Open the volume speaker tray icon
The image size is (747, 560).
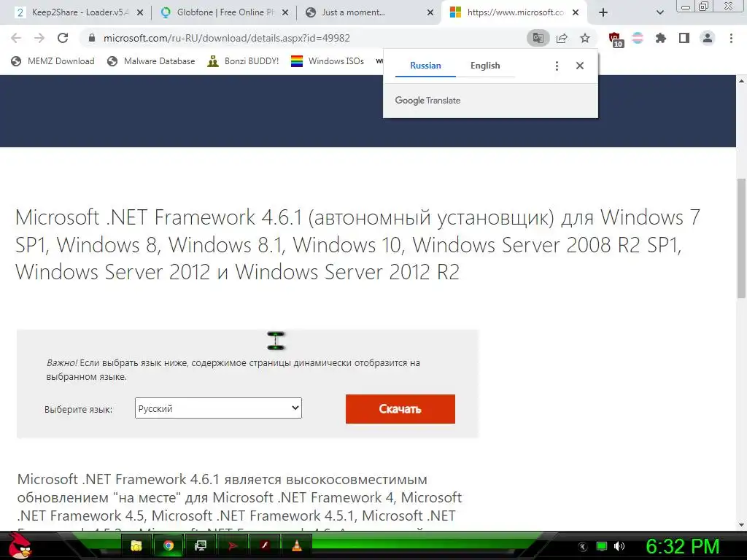tap(619, 547)
